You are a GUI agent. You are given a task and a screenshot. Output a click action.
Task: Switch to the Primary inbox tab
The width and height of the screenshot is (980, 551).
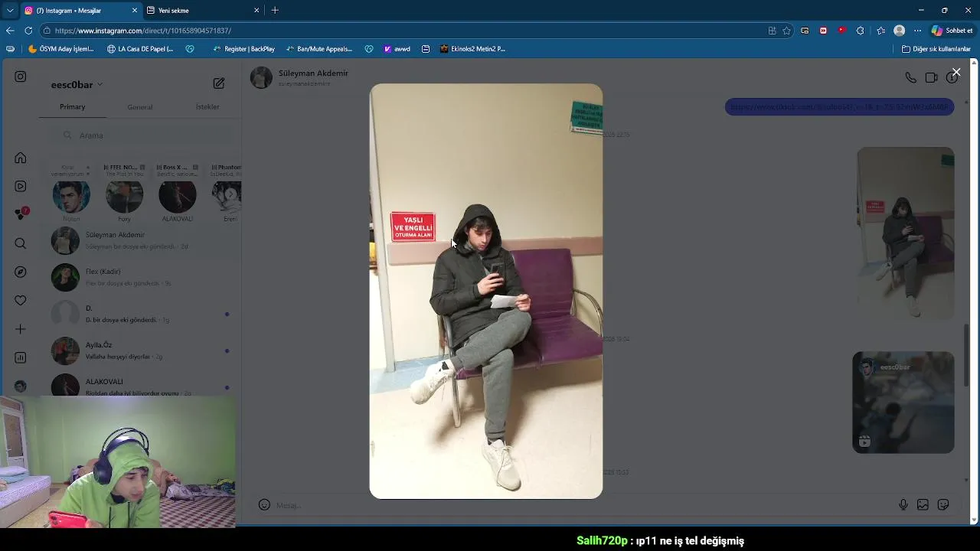73,107
